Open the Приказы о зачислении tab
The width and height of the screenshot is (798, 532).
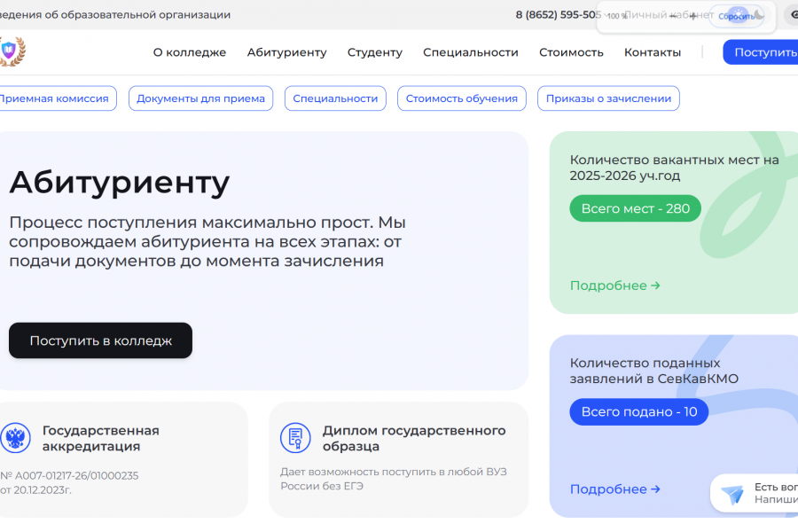[x=608, y=98]
